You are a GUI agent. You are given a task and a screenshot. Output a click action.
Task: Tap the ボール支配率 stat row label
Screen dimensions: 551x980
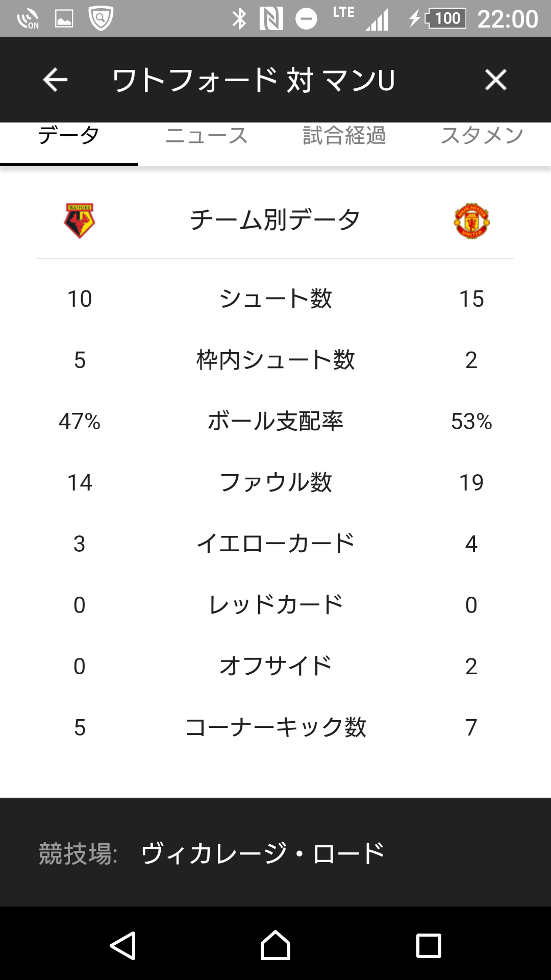(275, 421)
